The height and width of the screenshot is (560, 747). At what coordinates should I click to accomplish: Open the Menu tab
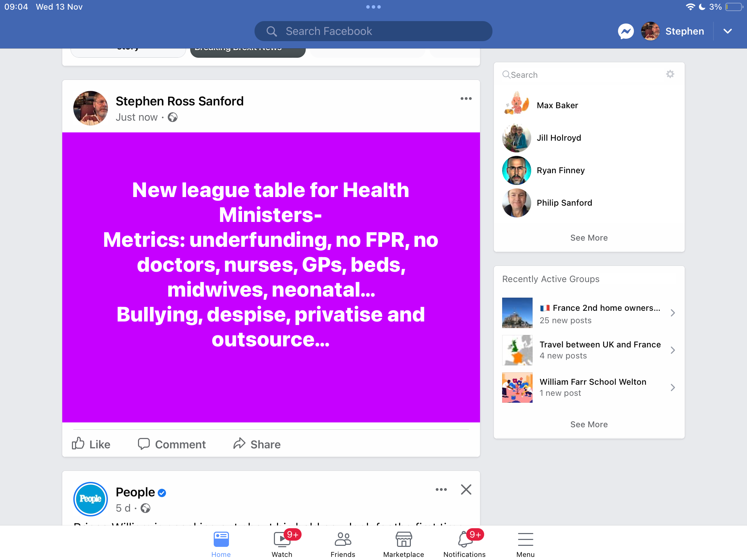coord(525,544)
